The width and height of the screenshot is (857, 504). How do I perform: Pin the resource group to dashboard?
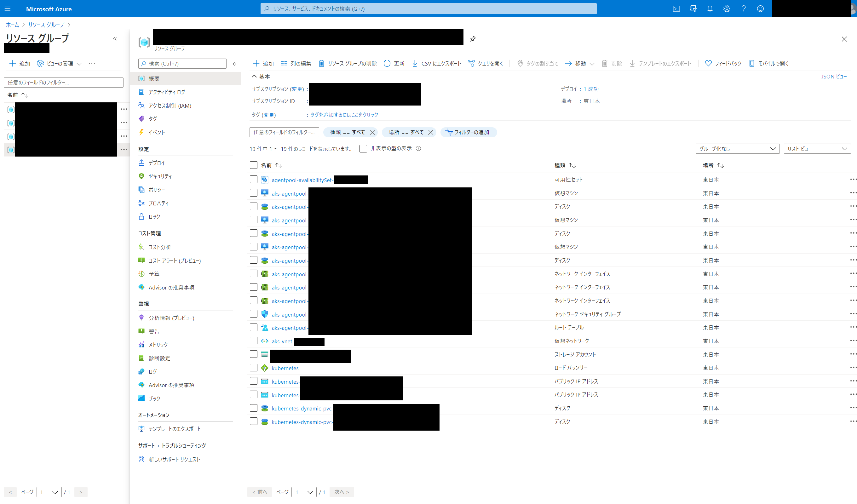coord(472,38)
